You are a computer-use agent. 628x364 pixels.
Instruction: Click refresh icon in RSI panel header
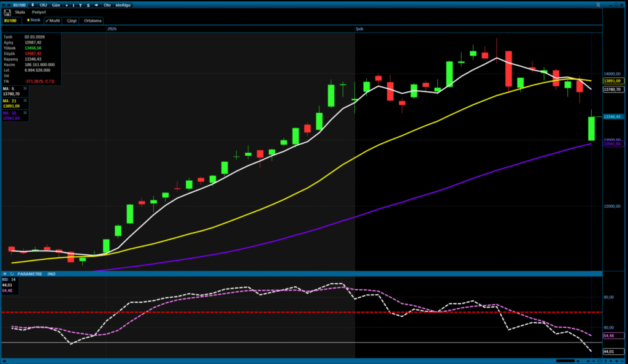pos(12,274)
